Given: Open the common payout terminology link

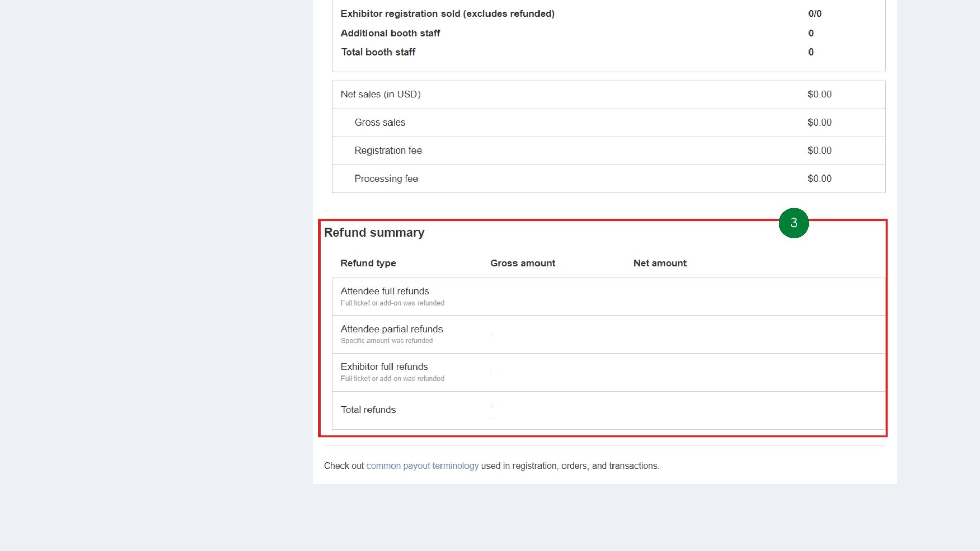Looking at the screenshot, I should (422, 466).
